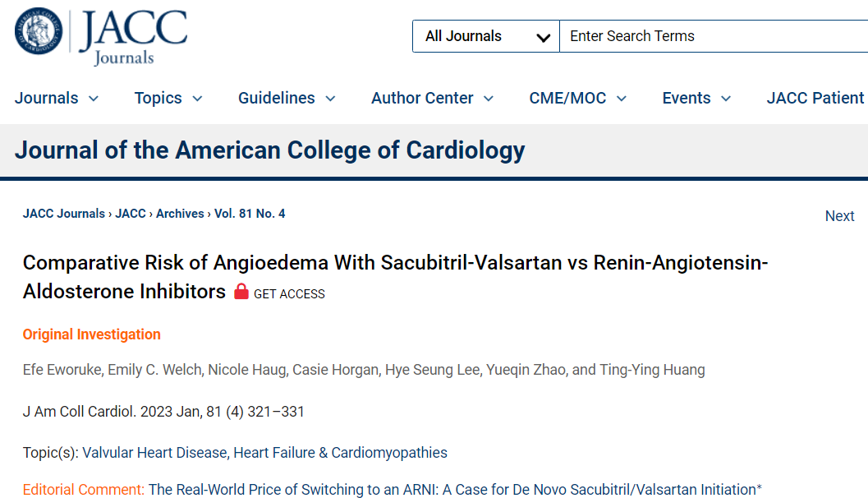
Task: Click the JACC Journals logo
Action: 101,35
